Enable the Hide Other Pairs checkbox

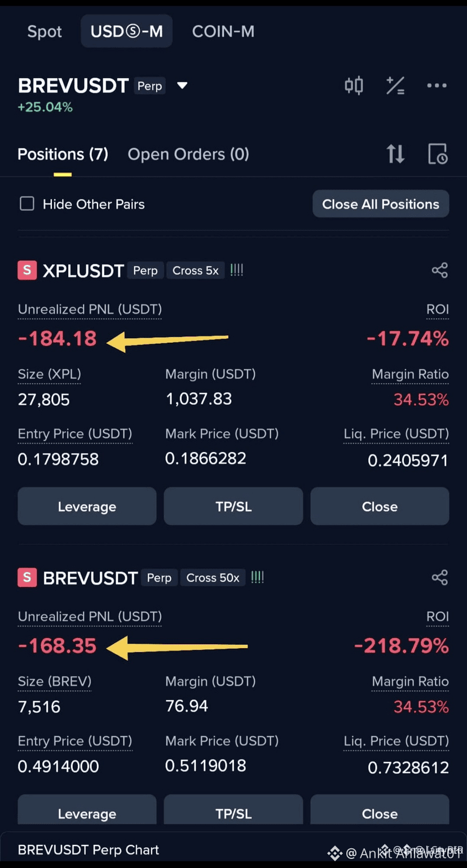pos(27,204)
